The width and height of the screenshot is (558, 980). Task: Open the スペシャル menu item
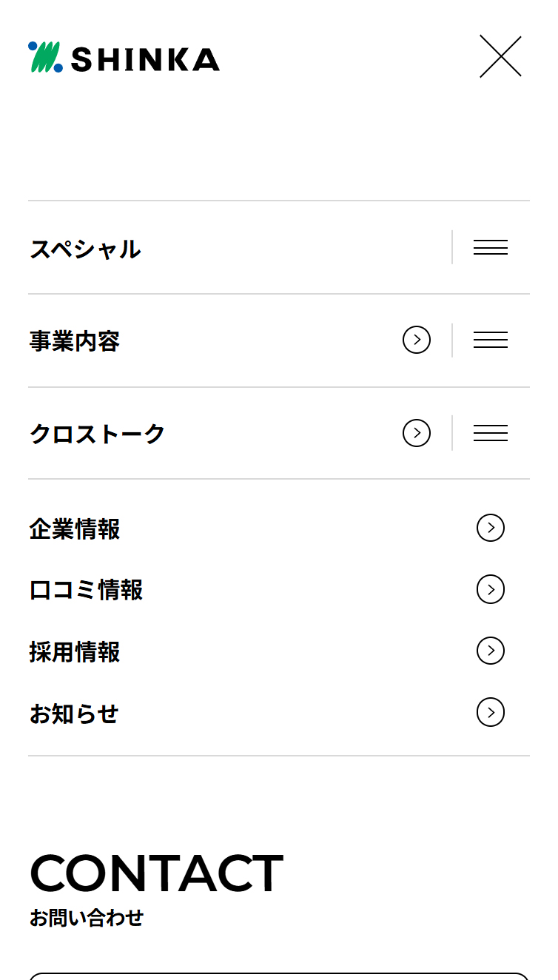85,249
